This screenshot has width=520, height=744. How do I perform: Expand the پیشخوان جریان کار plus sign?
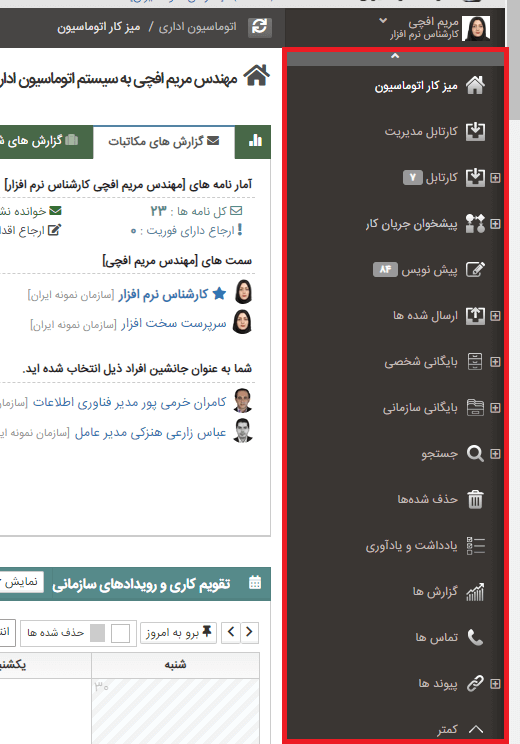point(495,224)
